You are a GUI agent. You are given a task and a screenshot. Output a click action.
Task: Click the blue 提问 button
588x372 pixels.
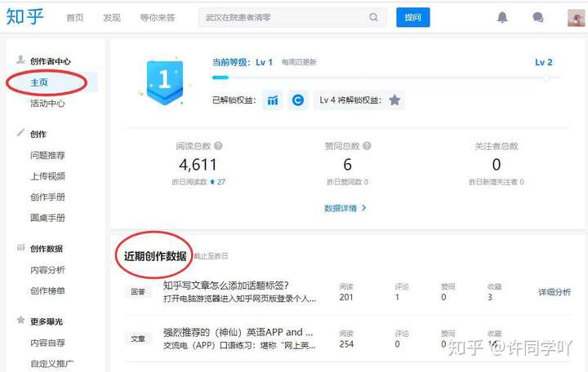413,17
